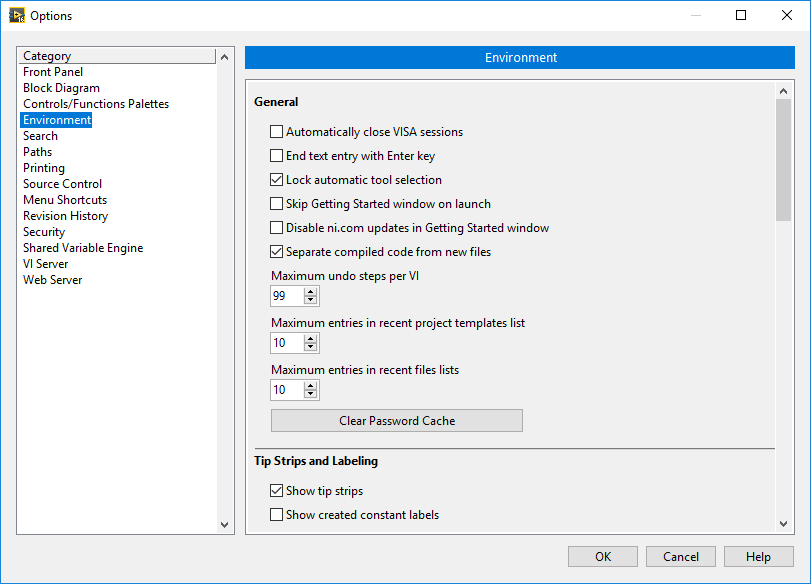Click Environment panel scroll up arrow

(x=784, y=92)
